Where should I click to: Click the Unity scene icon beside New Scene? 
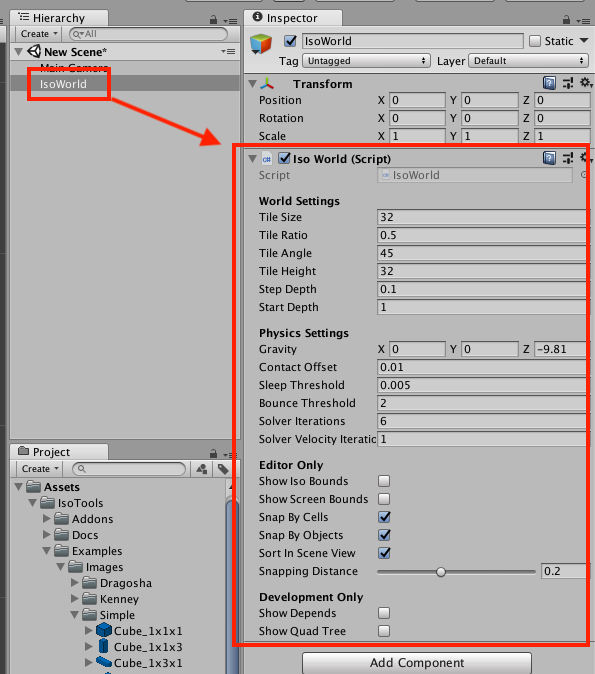click(34, 52)
